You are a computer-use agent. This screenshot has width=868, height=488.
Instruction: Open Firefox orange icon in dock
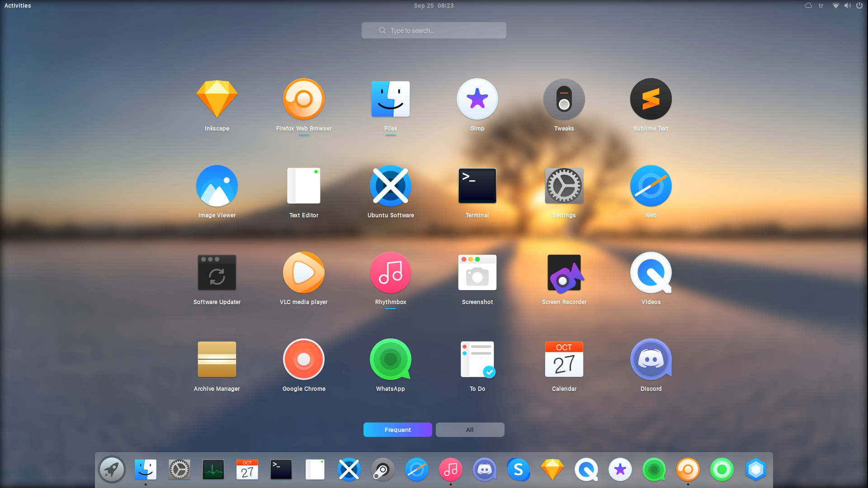(688, 470)
